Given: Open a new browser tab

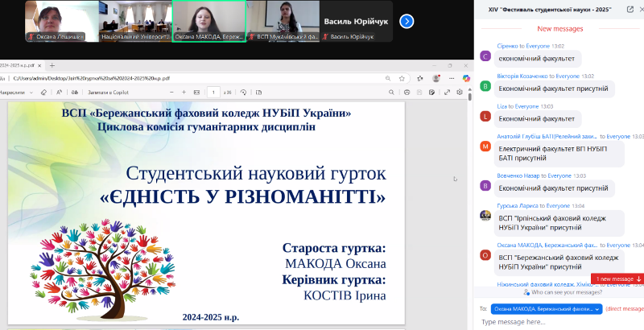Looking at the screenshot, I should coord(52,64).
